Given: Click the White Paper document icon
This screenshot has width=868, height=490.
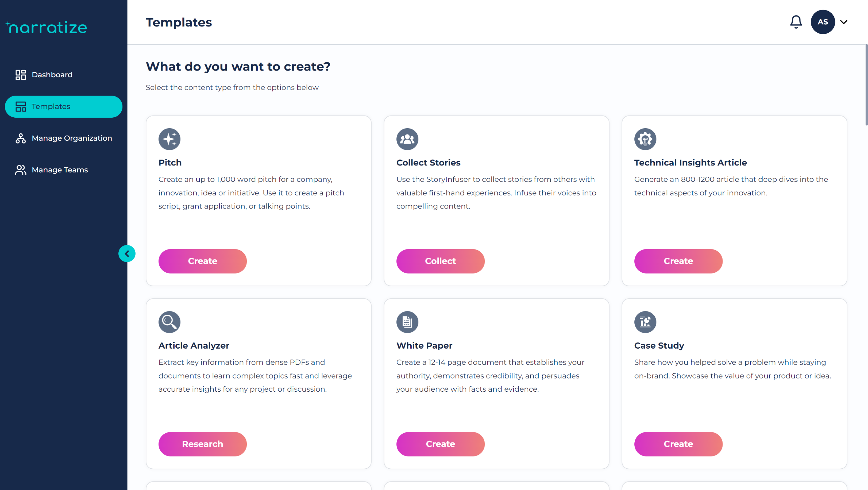Looking at the screenshot, I should (x=407, y=322).
